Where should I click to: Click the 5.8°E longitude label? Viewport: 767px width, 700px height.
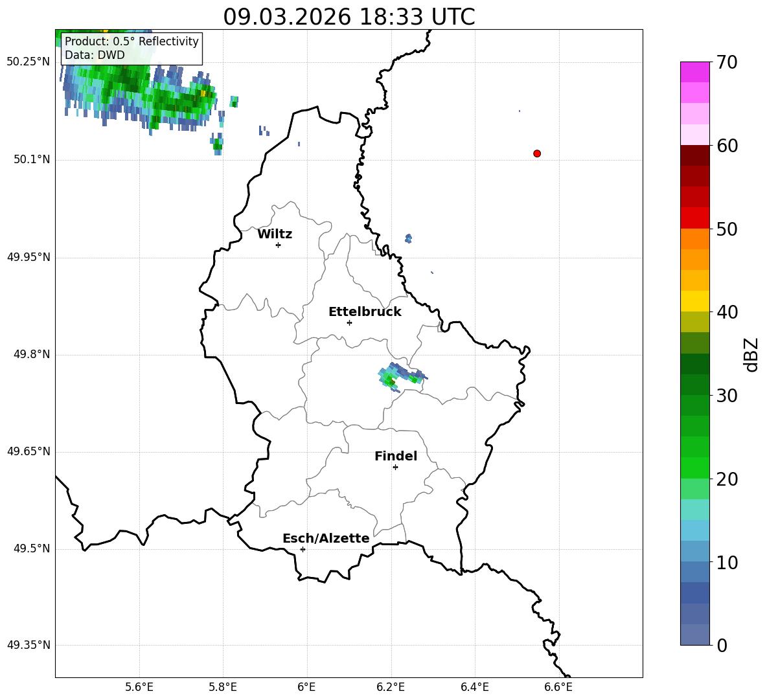click(223, 687)
